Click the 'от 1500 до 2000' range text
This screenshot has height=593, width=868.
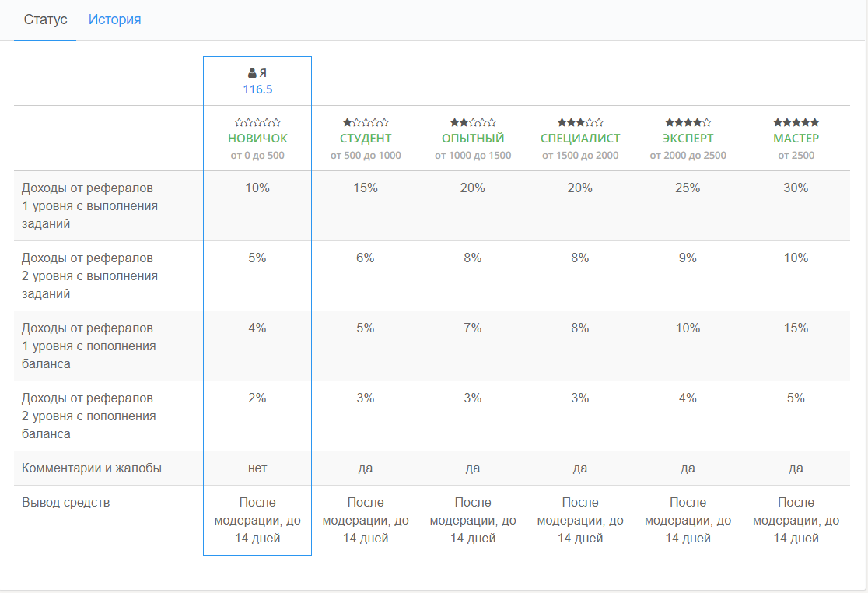pyautogui.click(x=580, y=156)
